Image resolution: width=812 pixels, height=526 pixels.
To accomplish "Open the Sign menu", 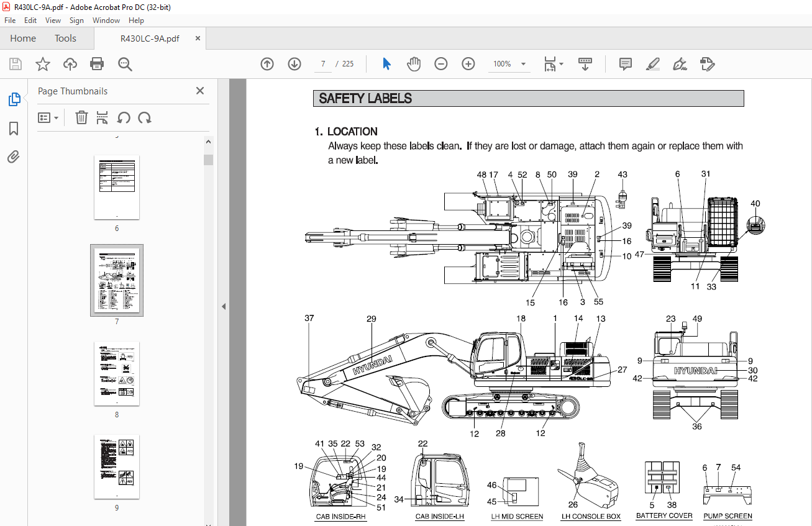I will (x=76, y=20).
